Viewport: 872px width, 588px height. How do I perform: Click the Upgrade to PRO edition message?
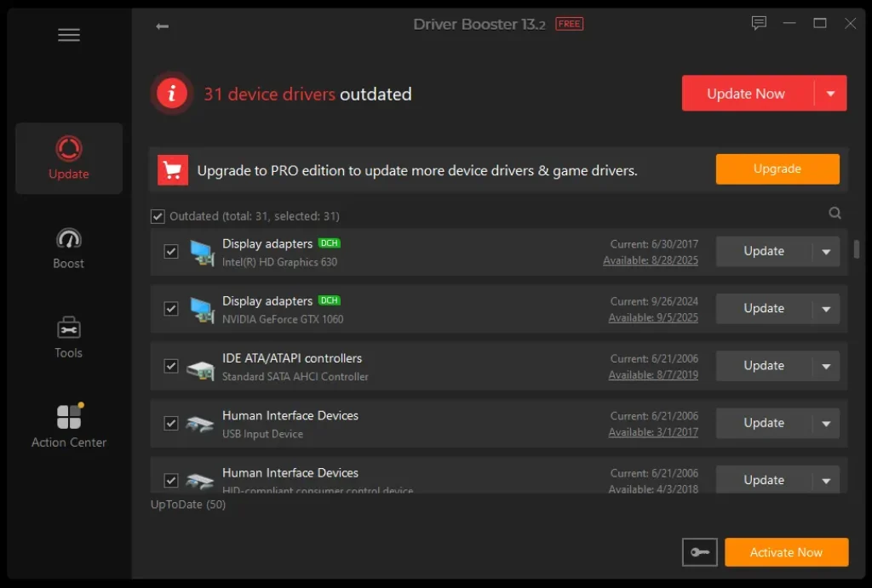pos(417,171)
